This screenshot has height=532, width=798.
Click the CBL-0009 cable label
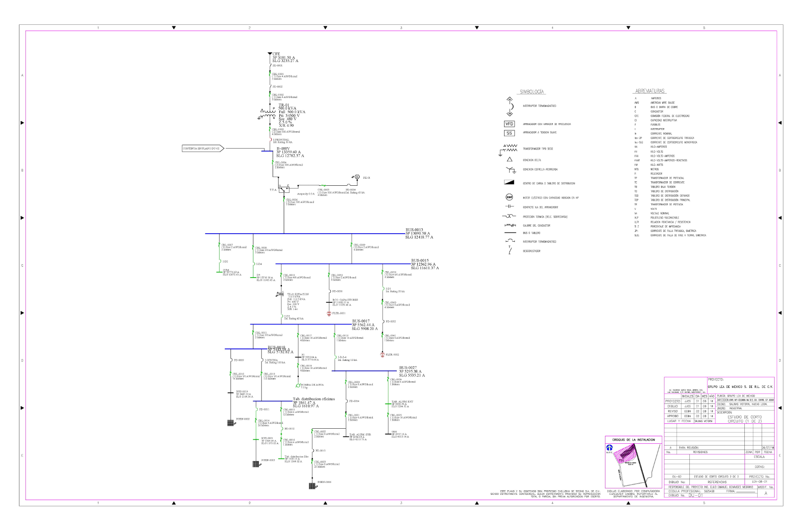click(x=359, y=245)
